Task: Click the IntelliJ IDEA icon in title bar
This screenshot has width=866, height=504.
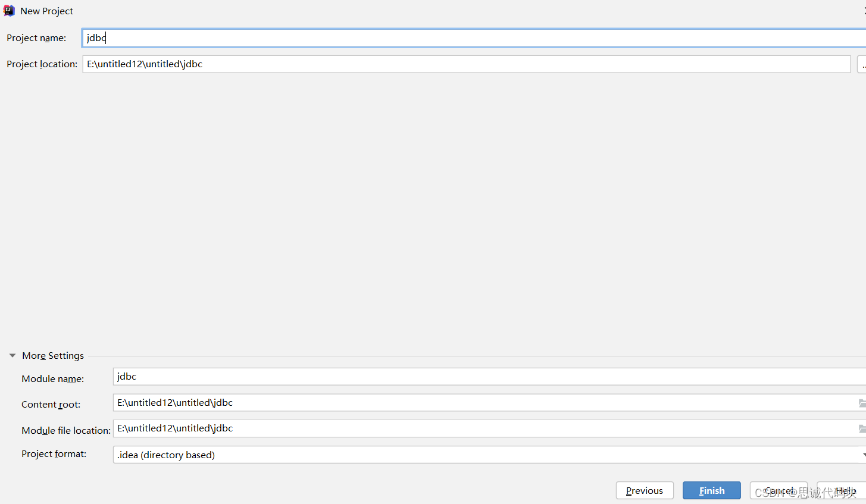Action: (9, 11)
